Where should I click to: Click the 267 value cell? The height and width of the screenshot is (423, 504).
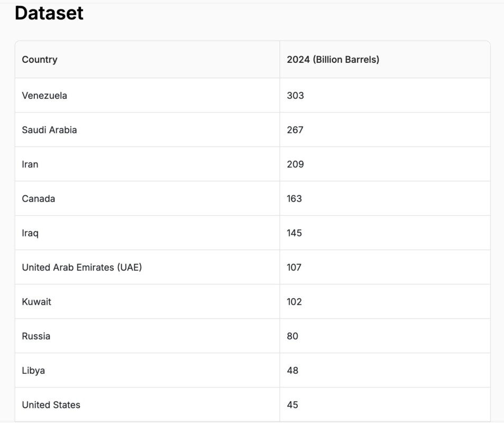(295, 130)
